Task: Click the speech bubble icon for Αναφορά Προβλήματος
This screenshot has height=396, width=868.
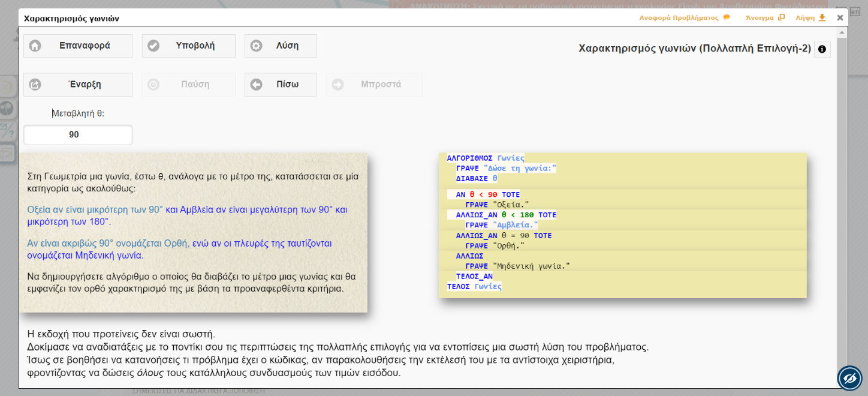Action: coord(727,17)
